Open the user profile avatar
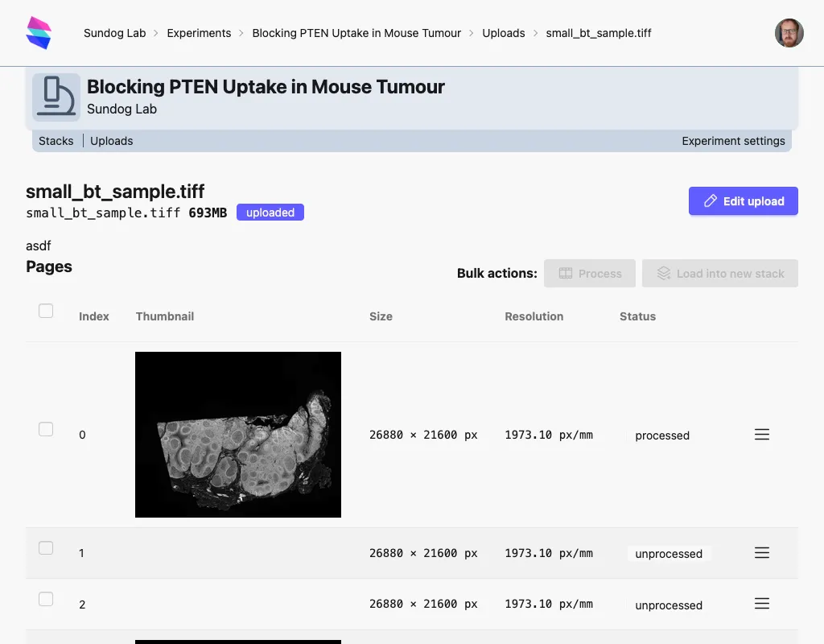The image size is (824, 644). [789, 33]
